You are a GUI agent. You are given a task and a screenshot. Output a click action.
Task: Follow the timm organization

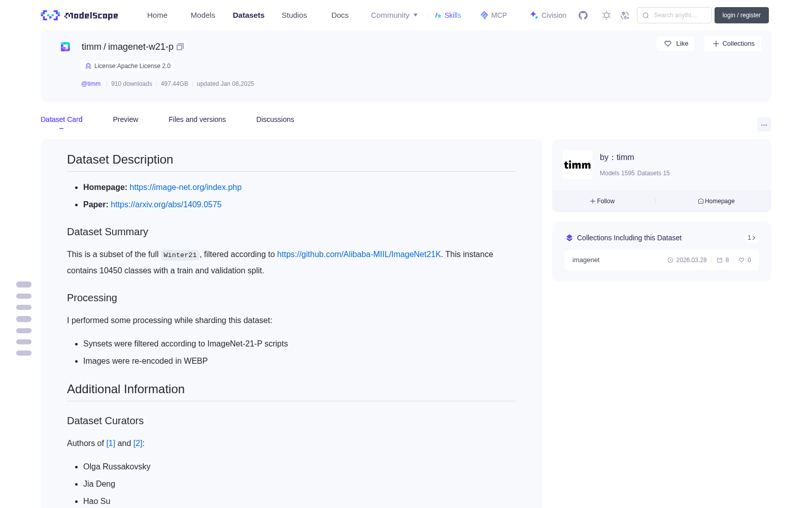602,201
